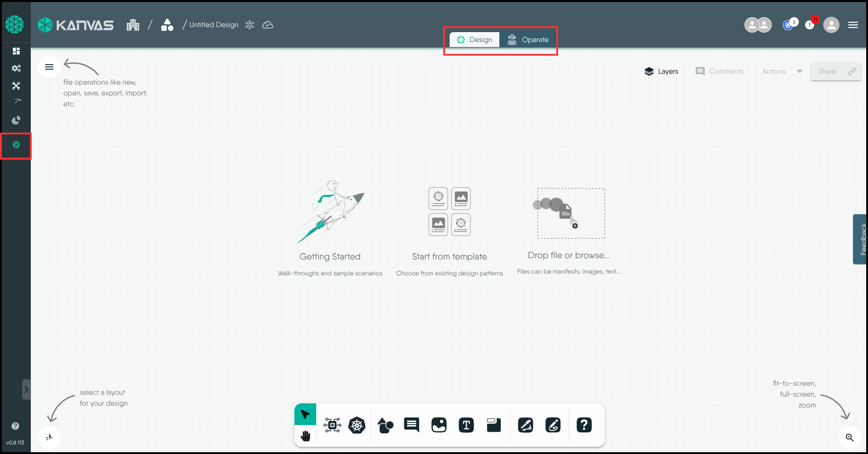Expand the Actions dropdown arrow

coord(799,71)
